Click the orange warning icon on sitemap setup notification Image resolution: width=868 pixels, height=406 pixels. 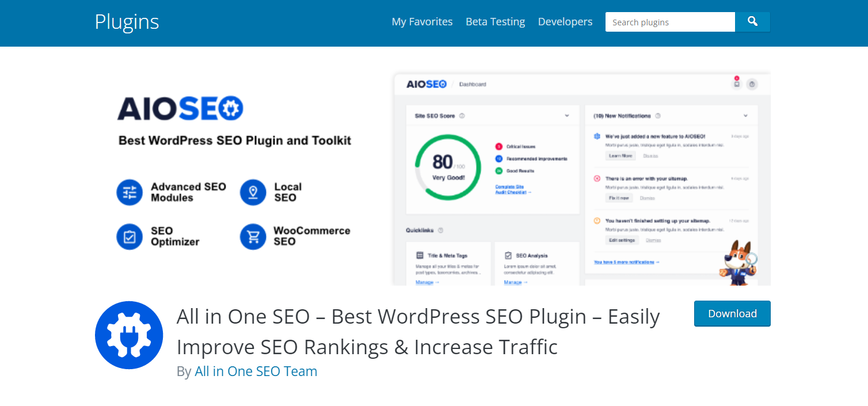click(x=597, y=221)
